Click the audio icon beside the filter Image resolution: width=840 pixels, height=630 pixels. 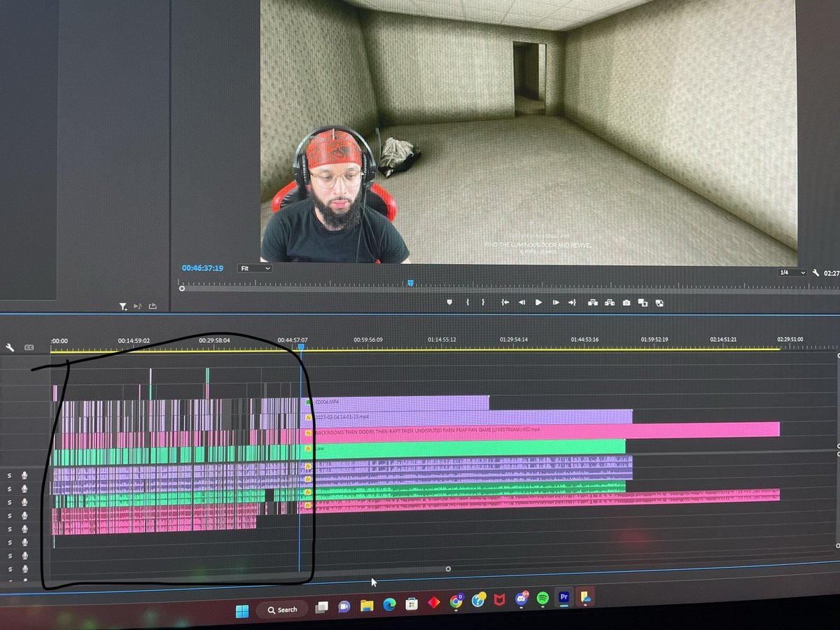point(137,306)
